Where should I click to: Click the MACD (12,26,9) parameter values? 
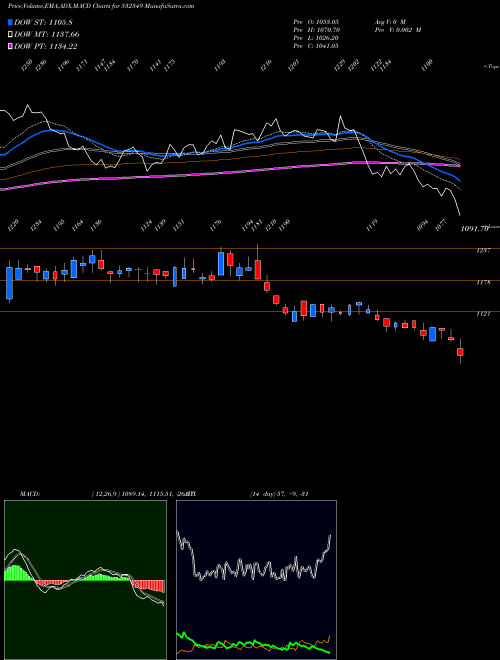(139, 494)
